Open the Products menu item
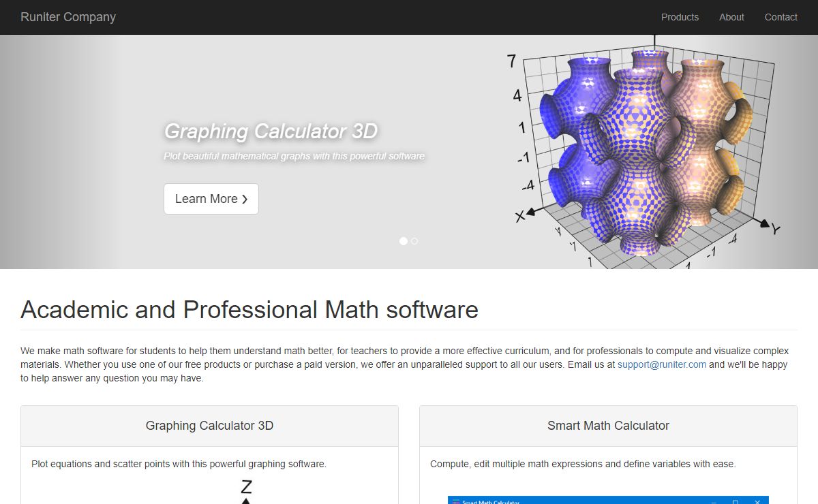Screen dimensions: 818x504 pos(680,17)
